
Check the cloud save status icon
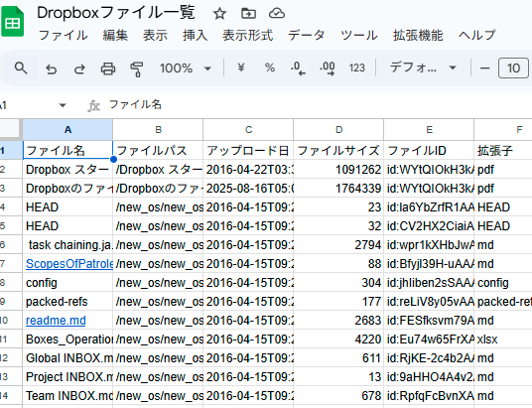(x=277, y=14)
